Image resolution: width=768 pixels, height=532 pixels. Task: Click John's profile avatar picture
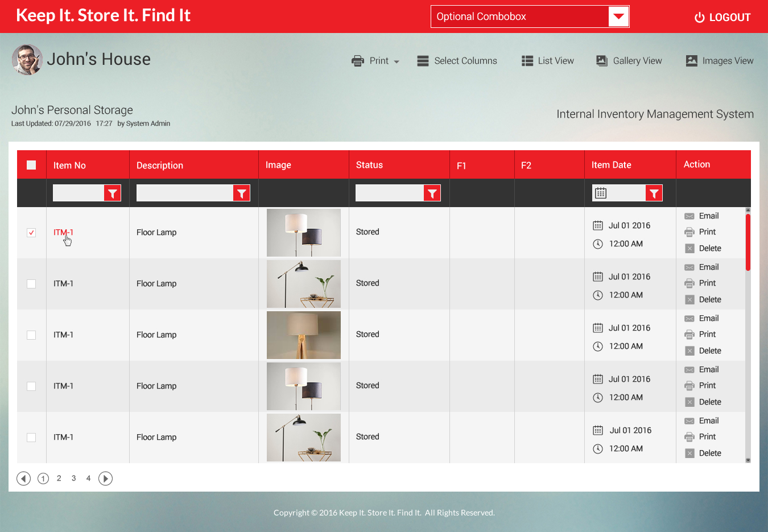(27, 60)
